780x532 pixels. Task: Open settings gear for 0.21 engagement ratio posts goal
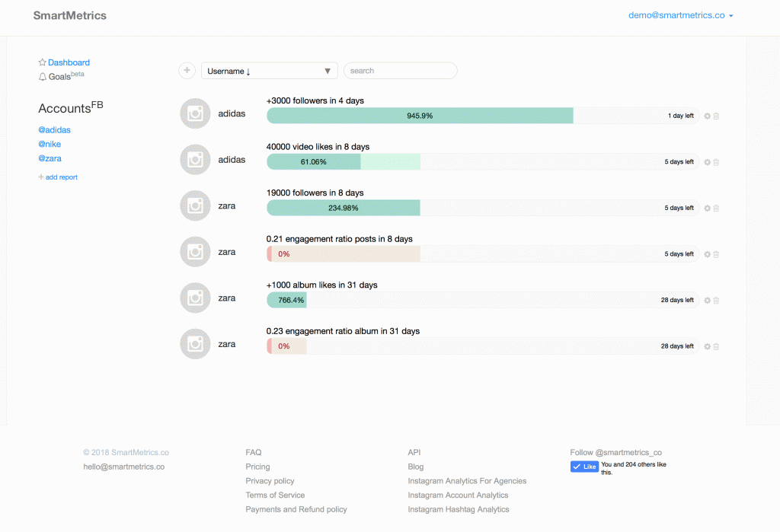pos(708,254)
